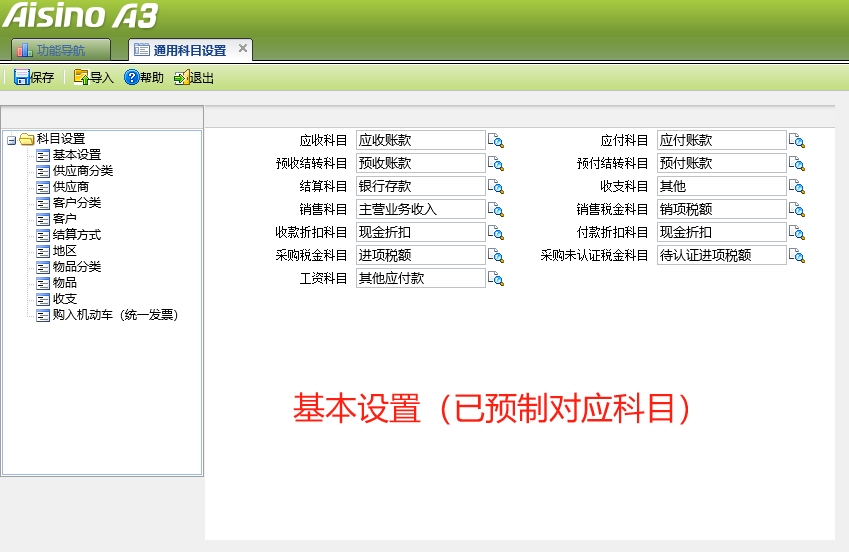Click the document icon beside 收支
Image resolution: width=849 pixels, height=552 pixels.
click(x=43, y=300)
